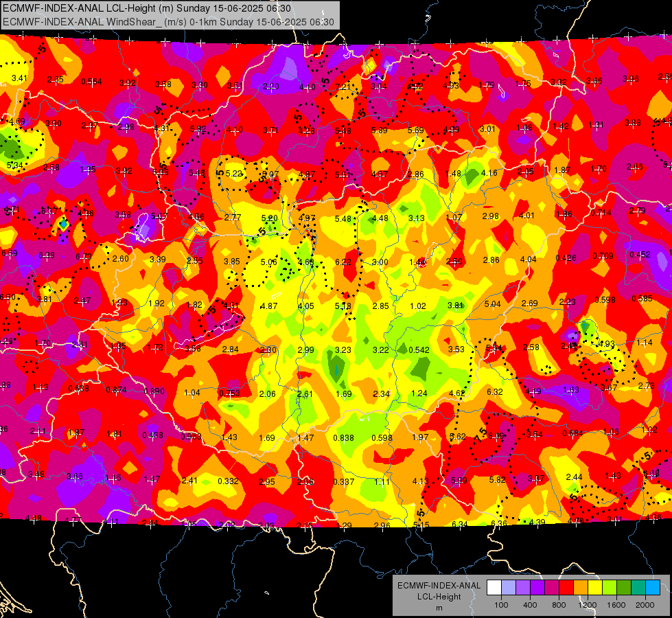Click the 0.714 map value
Viewport: 672px width, 618px height.
(601, 213)
